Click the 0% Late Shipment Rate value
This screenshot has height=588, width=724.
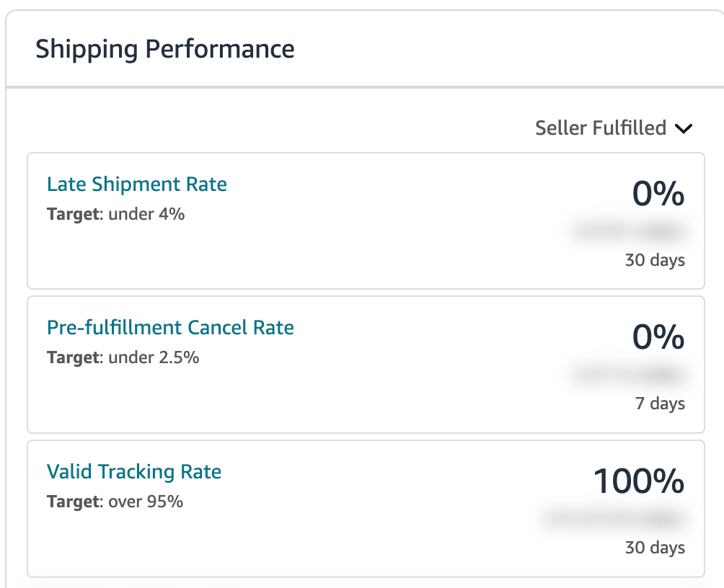pos(658,194)
